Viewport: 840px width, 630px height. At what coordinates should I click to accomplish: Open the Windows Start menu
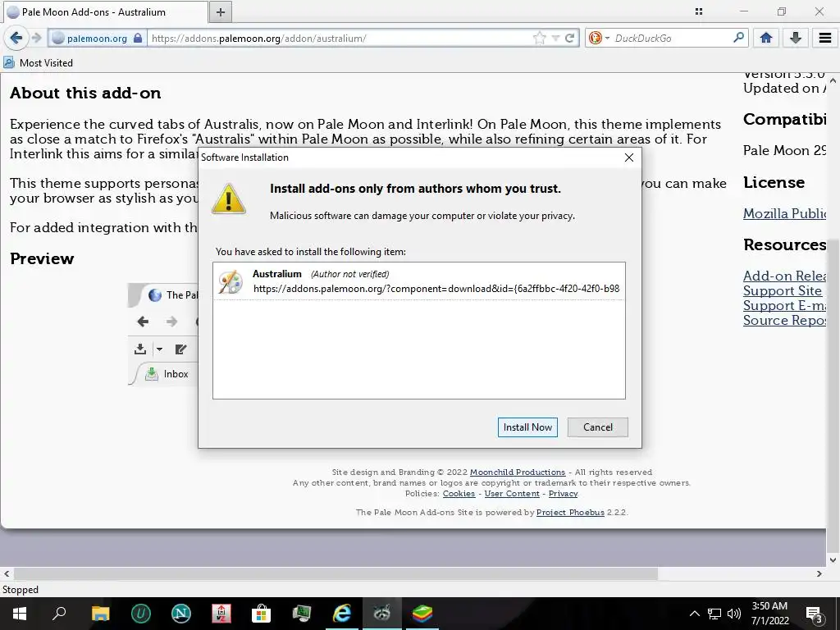(20, 614)
